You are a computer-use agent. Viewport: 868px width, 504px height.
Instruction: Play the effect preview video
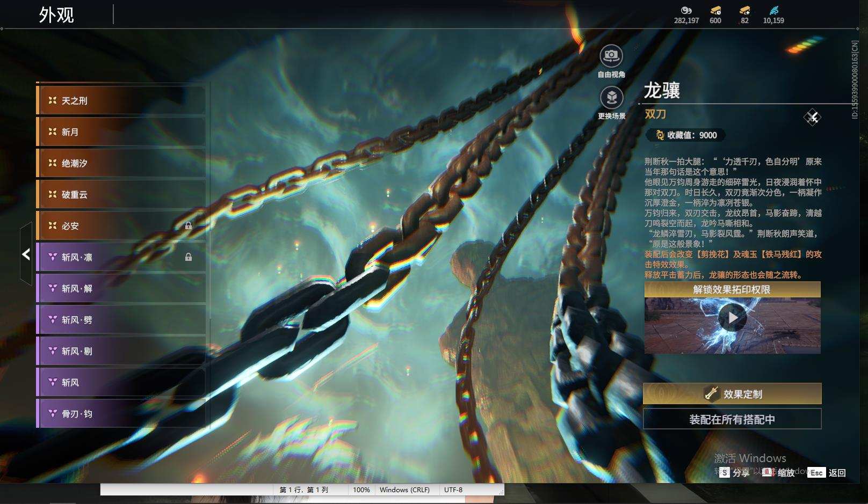[733, 318]
